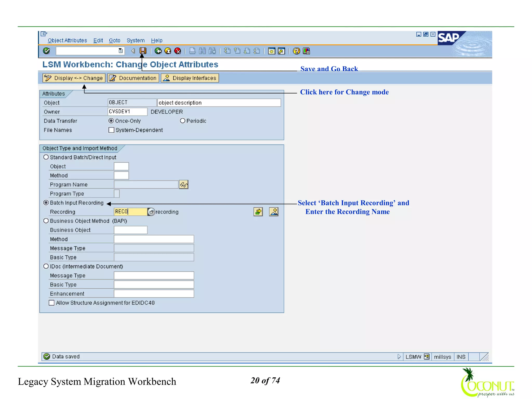Toggle the System-Dependent file names checkbox
Screen dimensions: 532x399
[x=111, y=130]
